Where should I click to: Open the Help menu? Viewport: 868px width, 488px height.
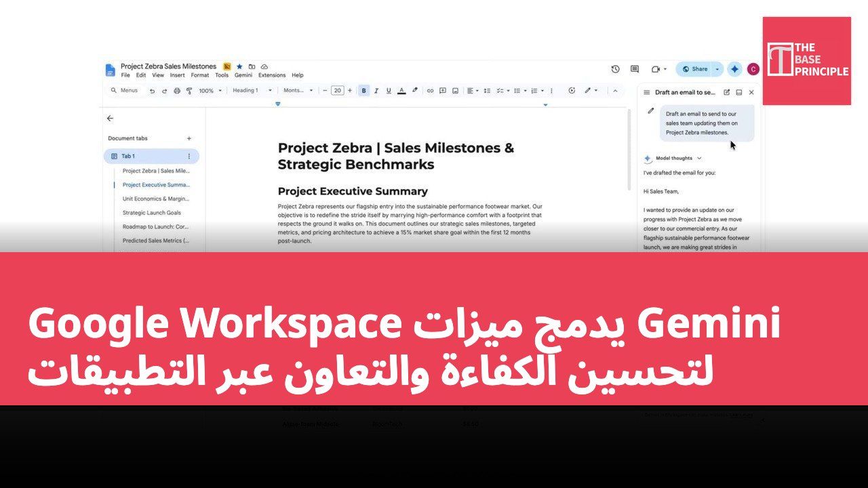(x=298, y=75)
